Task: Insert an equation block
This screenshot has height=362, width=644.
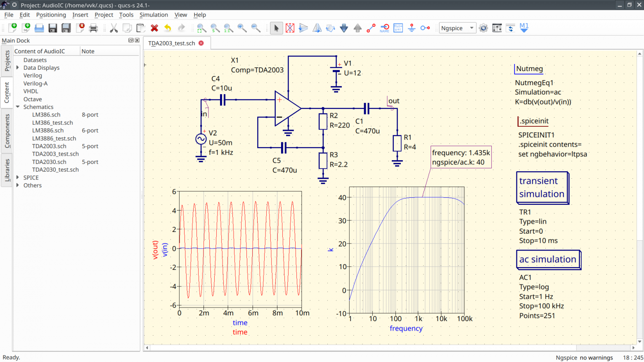Action: (x=398, y=28)
